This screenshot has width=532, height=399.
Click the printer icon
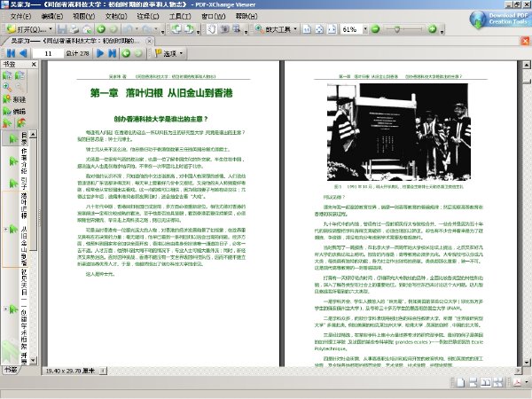click(74, 29)
